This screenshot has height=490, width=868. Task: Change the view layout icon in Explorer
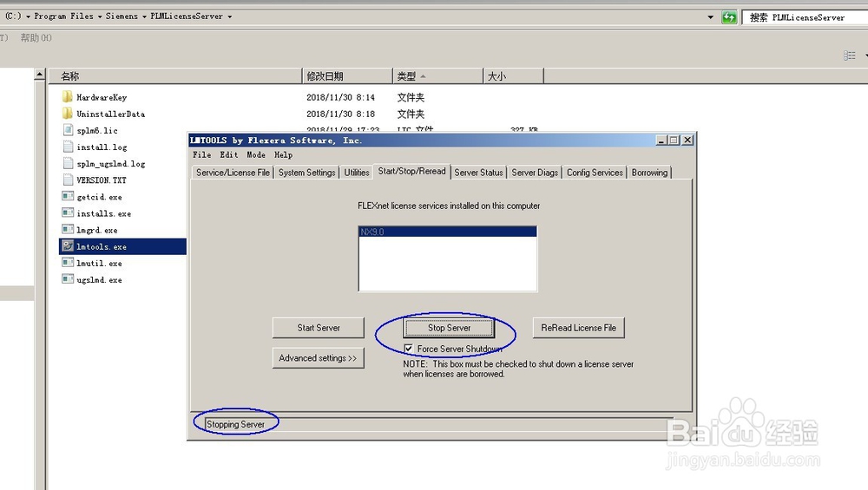(849, 56)
